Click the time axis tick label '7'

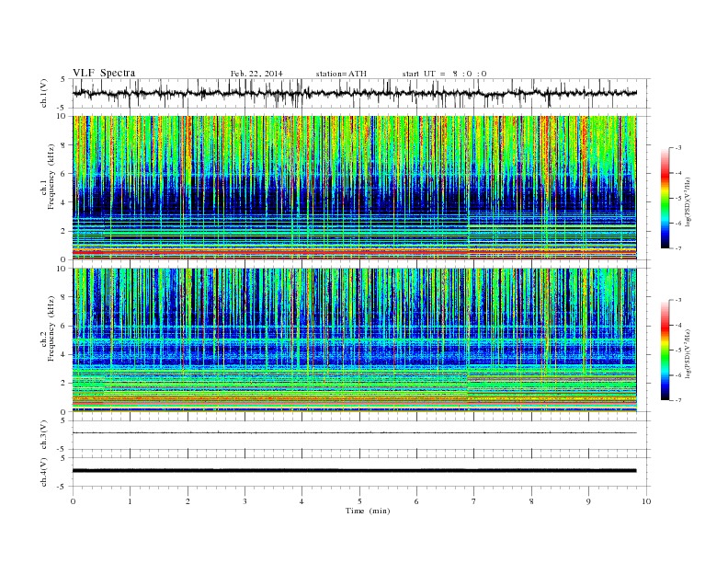coord(474,501)
